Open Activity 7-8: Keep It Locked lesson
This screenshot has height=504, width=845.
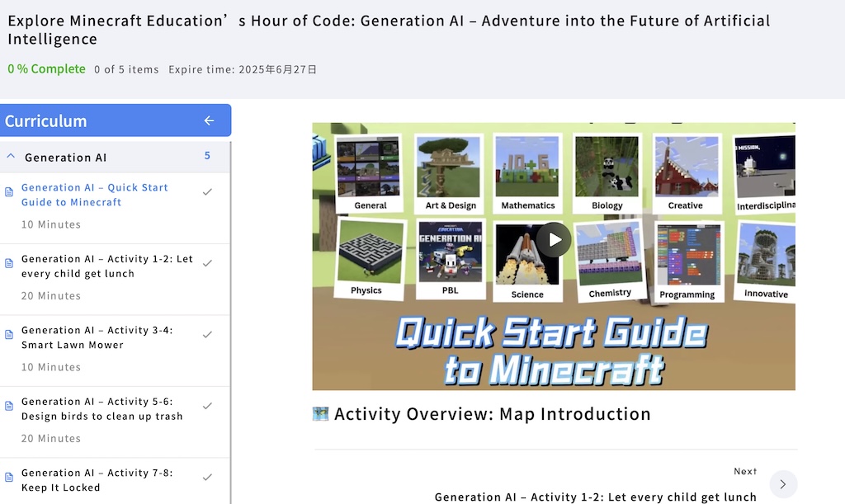point(97,480)
